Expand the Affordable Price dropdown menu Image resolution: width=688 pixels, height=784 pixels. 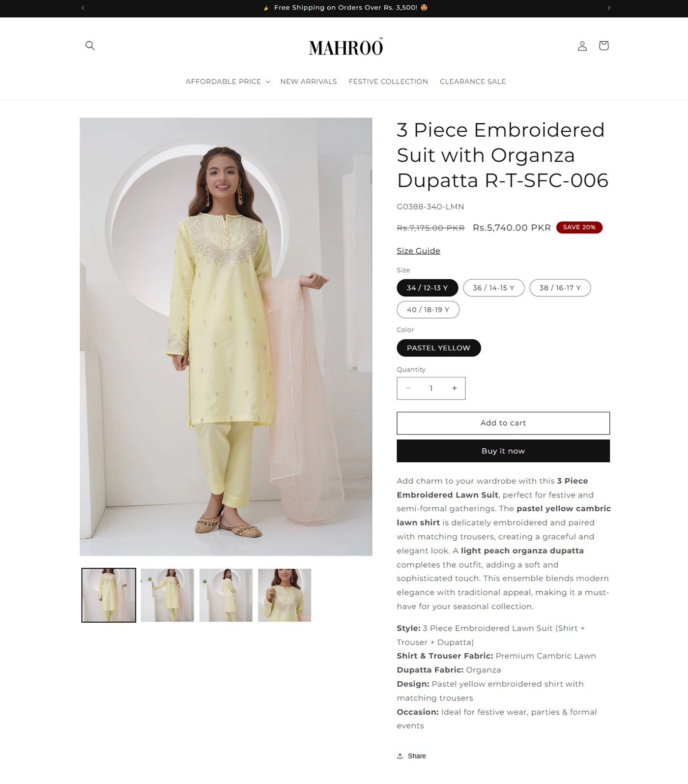click(228, 82)
